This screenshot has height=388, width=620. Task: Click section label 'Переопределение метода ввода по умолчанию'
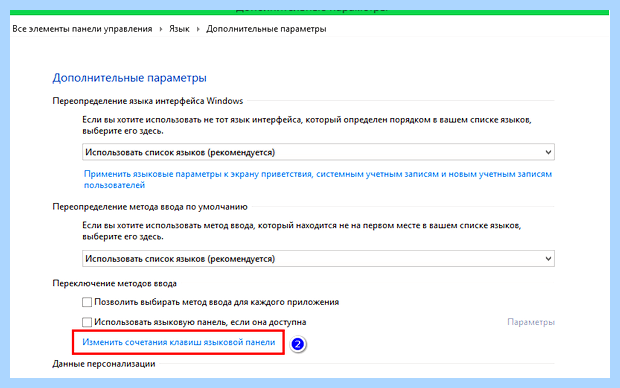click(x=150, y=207)
